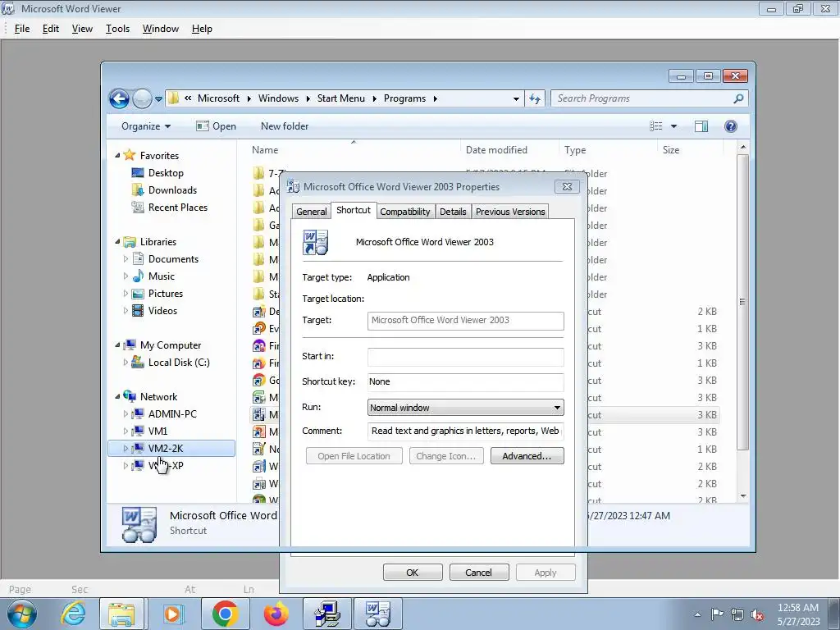Open the File menu in Word Viewer

(22, 29)
